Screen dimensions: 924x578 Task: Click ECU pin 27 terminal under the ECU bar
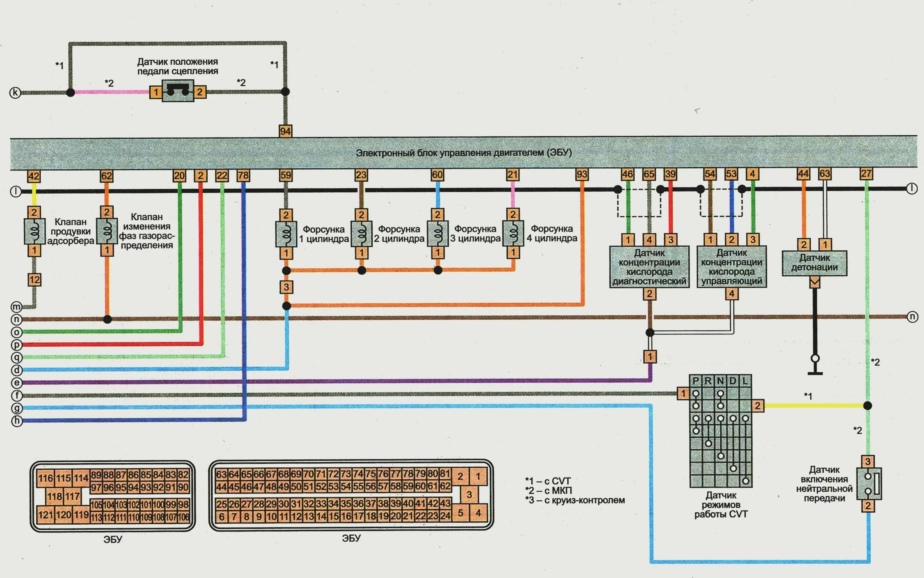866,174
